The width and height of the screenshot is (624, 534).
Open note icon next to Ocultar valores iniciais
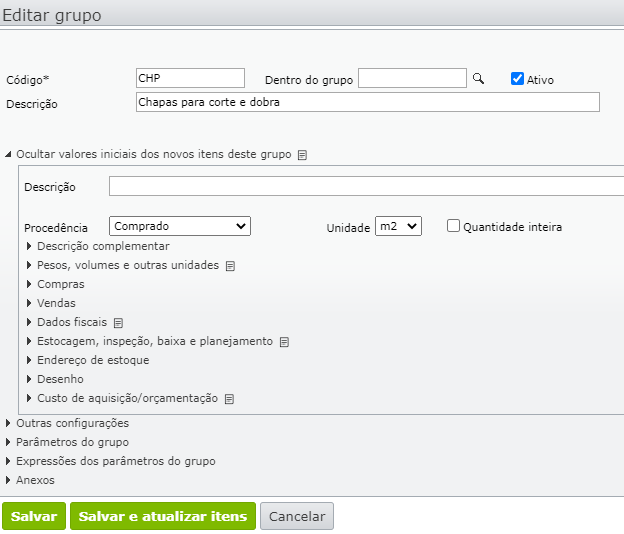[302, 155]
